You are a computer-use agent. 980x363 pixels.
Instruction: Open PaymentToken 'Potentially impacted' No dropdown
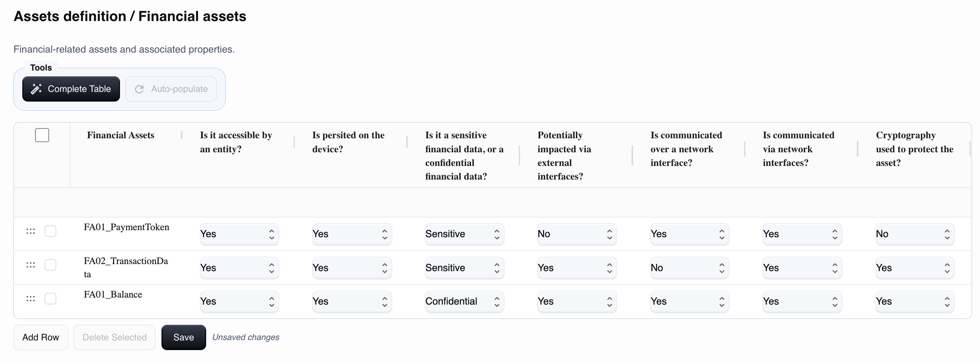577,234
